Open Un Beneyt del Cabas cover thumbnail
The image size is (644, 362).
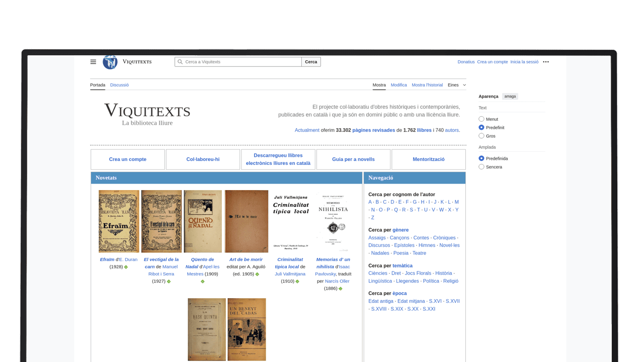(x=247, y=329)
